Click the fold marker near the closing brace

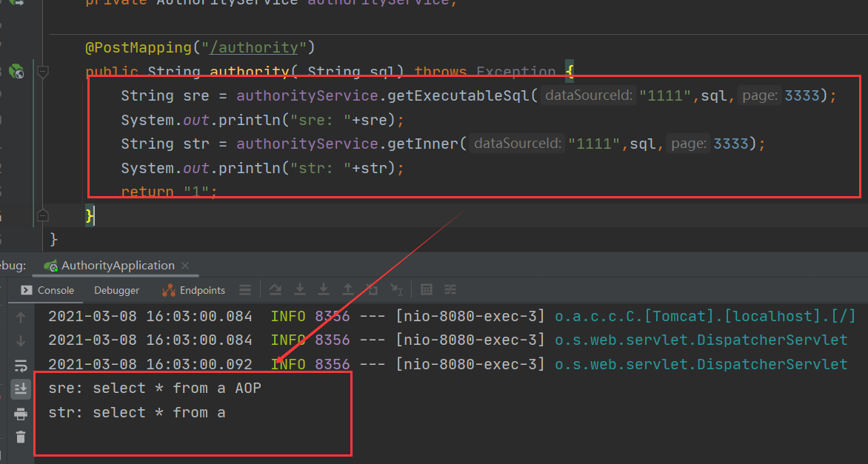point(43,215)
